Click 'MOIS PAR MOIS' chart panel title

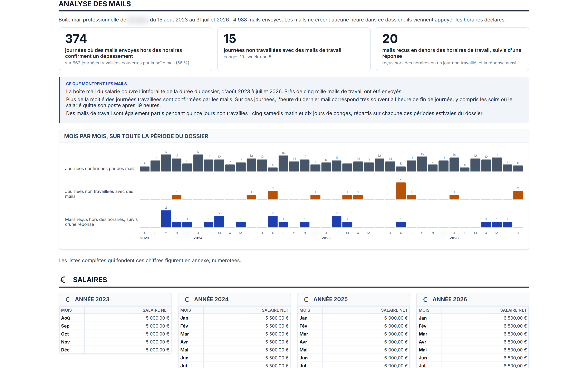(136, 136)
